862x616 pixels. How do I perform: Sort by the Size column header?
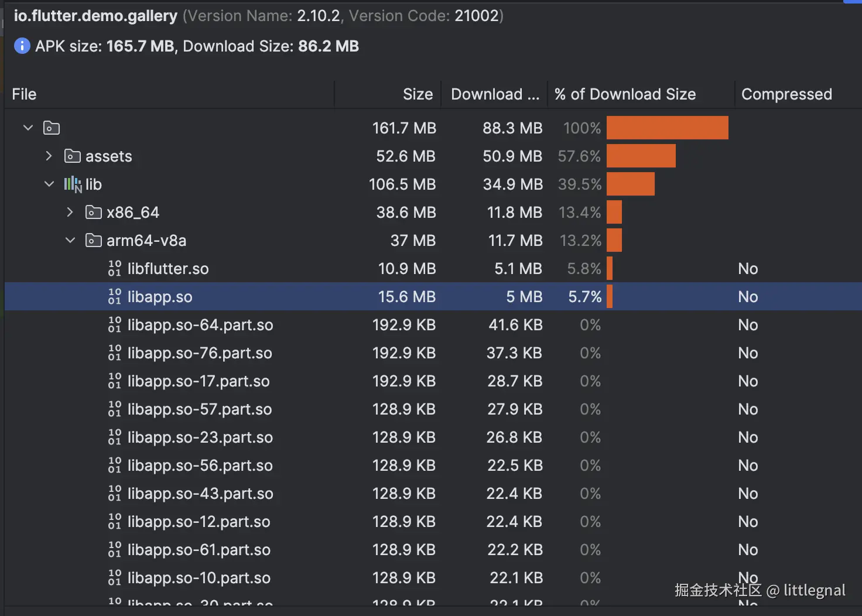tap(418, 94)
